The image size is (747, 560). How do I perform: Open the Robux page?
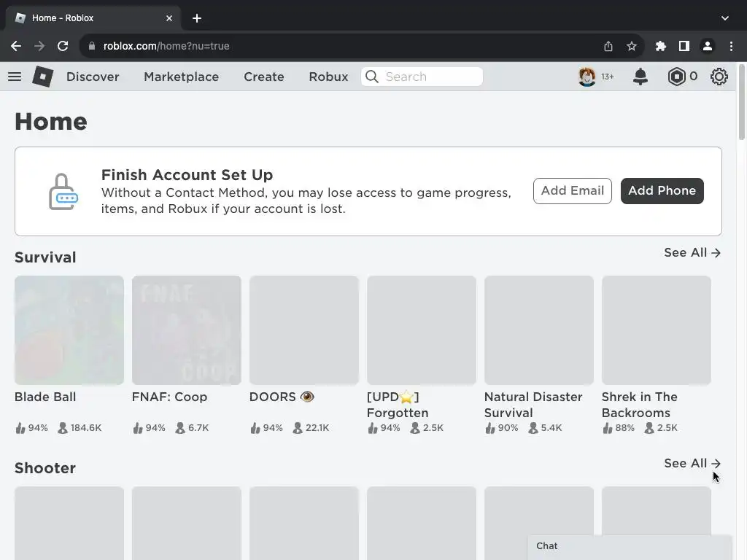328,77
